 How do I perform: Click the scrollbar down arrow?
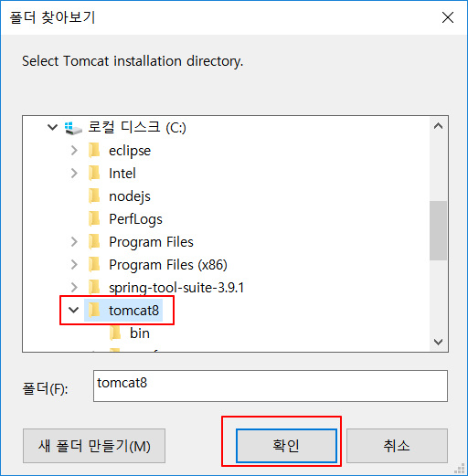pyautogui.click(x=438, y=342)
